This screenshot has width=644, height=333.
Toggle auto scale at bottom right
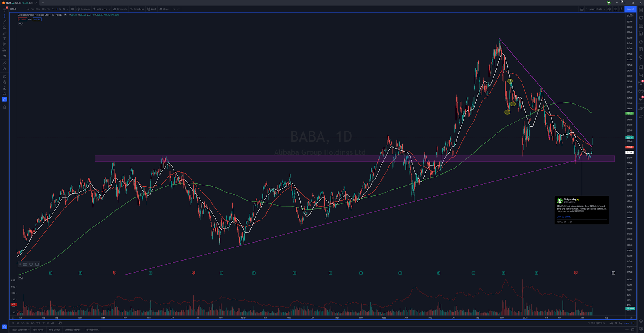click(627, 323)
